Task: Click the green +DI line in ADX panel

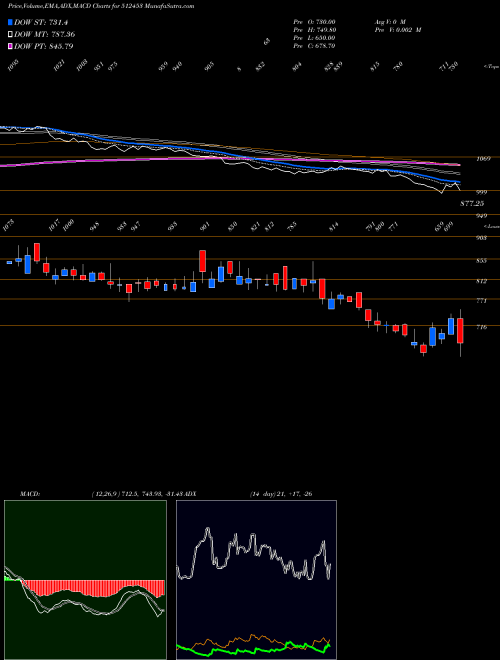Action: pyautogui.click(x=253, y=650)
